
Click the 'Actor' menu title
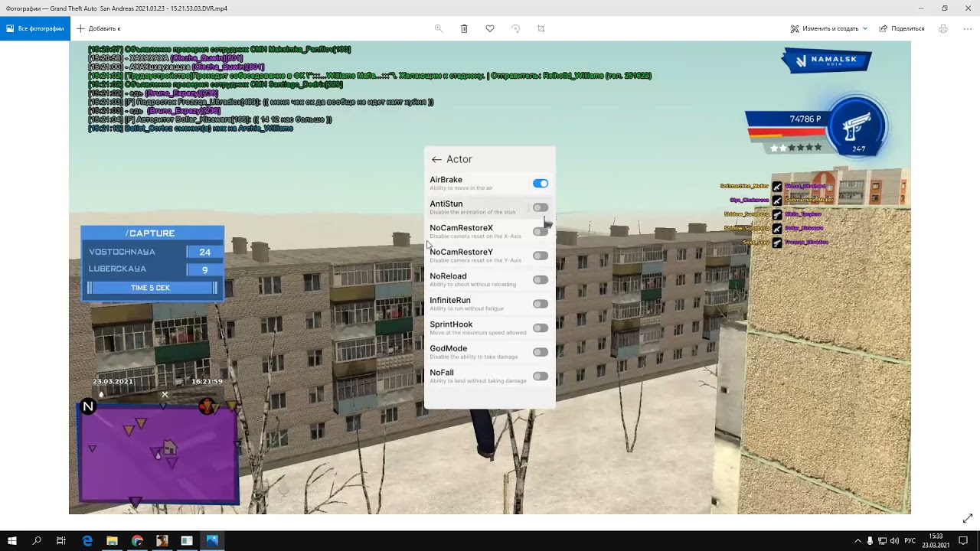coord(459,159)
